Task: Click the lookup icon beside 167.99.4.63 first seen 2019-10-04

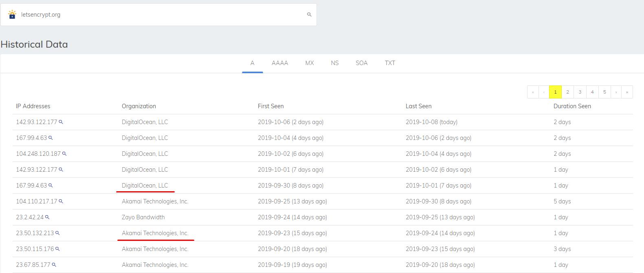Action: coord(51,138)
